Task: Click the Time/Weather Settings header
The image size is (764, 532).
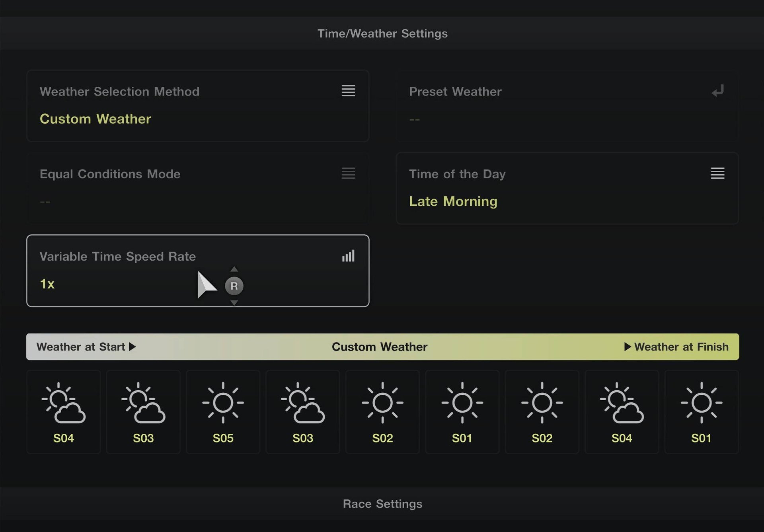Action: tap(382, 33)
